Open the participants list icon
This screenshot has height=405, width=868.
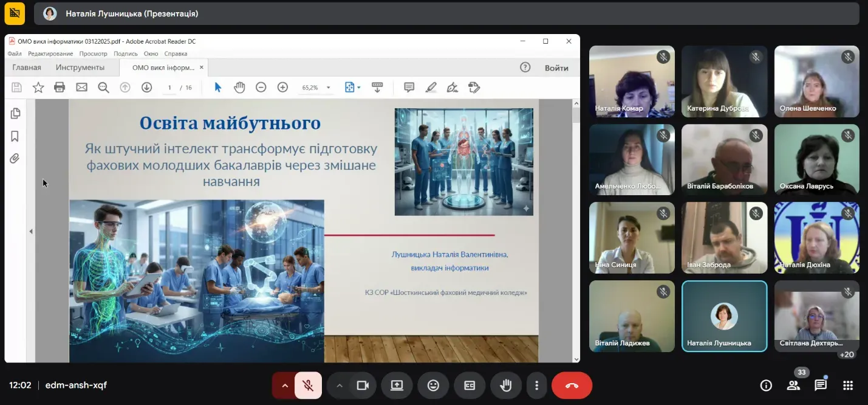click(793, 385)
